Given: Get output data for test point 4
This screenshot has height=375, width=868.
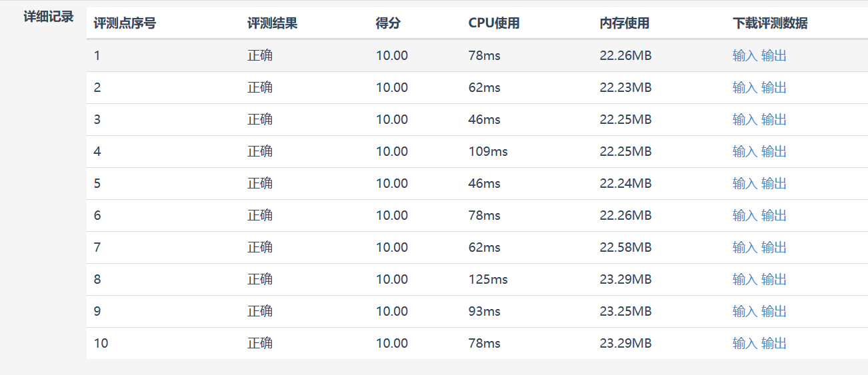Looking at the screenshot, I should (774, 152).
